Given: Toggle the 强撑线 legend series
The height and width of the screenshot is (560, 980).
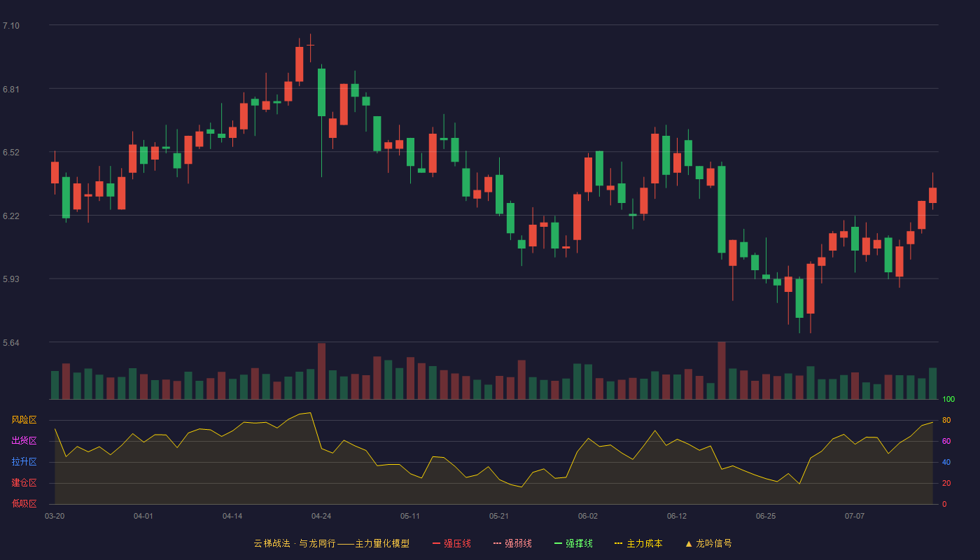Looking at the screenshot, I should pyautogui.click(x=573, y=543).
